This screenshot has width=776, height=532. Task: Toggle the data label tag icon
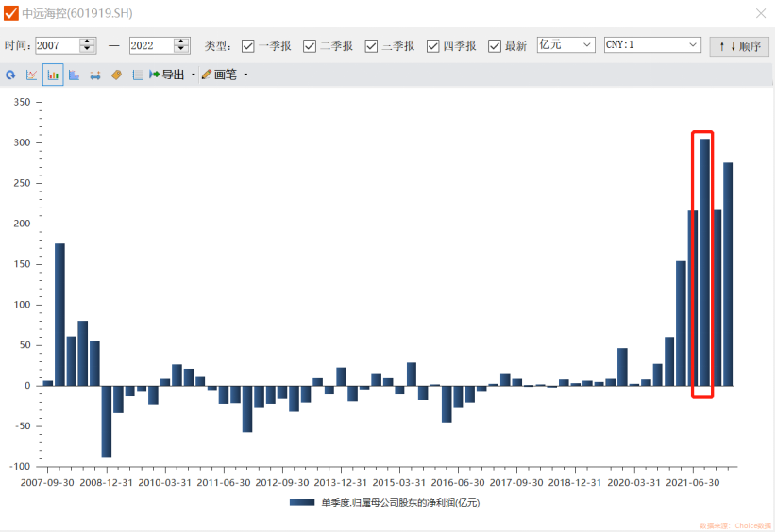[x=116, y=75]
